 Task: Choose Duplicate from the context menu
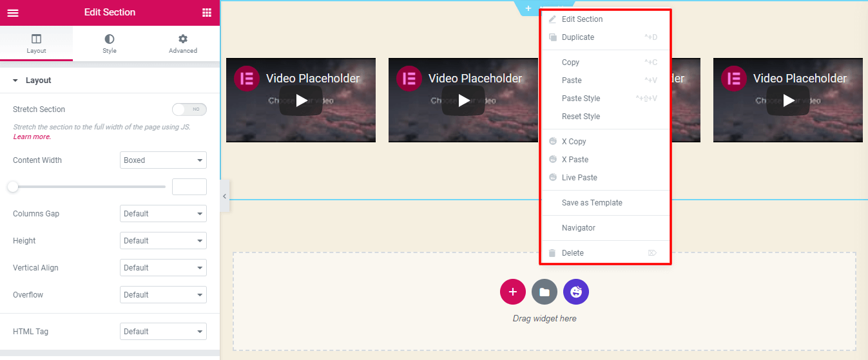[605, 37]
